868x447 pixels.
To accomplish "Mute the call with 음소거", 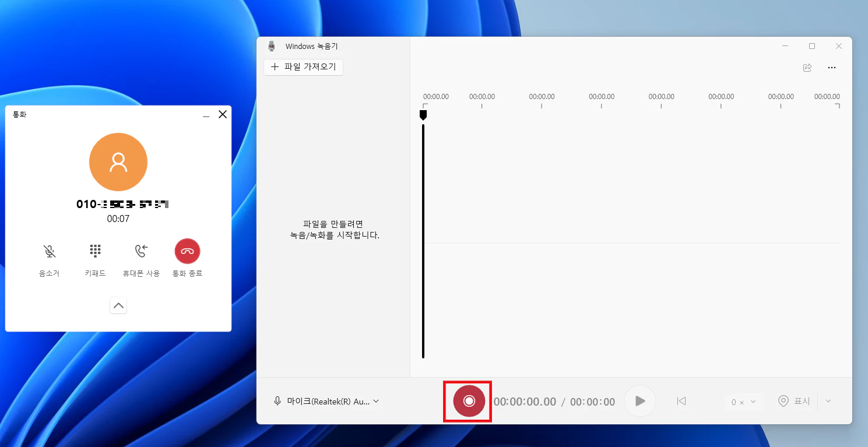I will coord(50,259).
